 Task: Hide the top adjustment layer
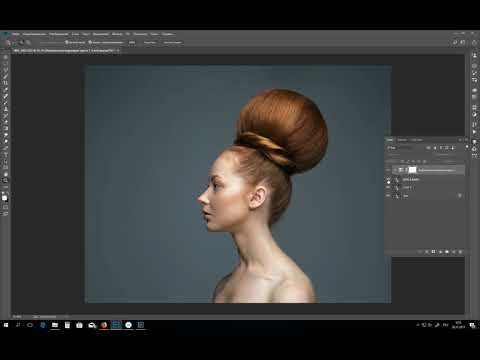pyautogui.click(x=388, y=170)
